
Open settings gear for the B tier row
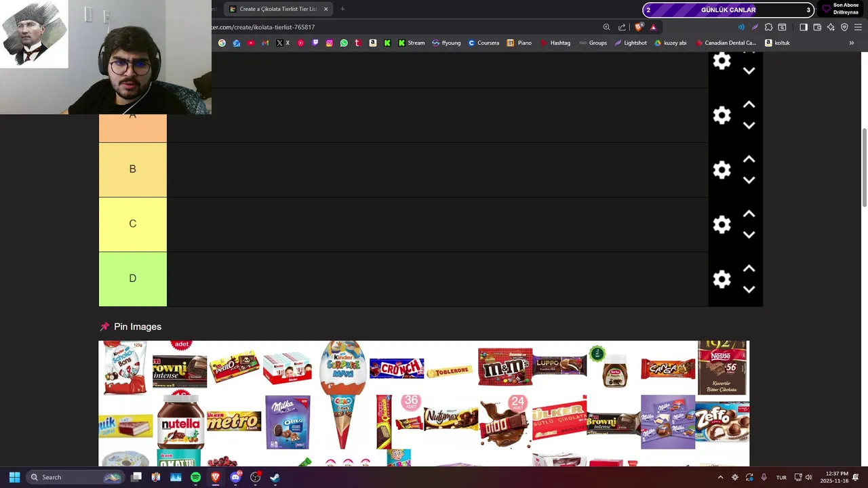tap(722, 169)
